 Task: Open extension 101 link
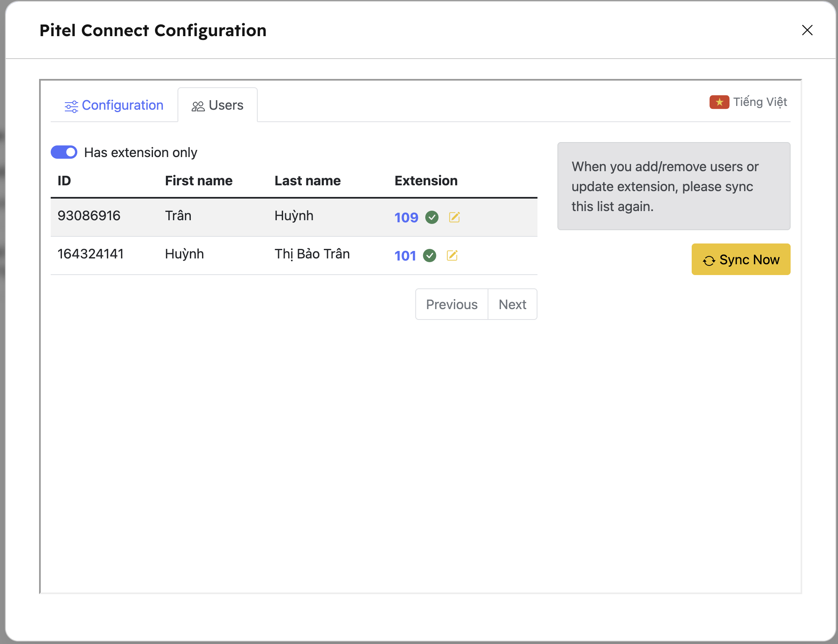[405, 256]
